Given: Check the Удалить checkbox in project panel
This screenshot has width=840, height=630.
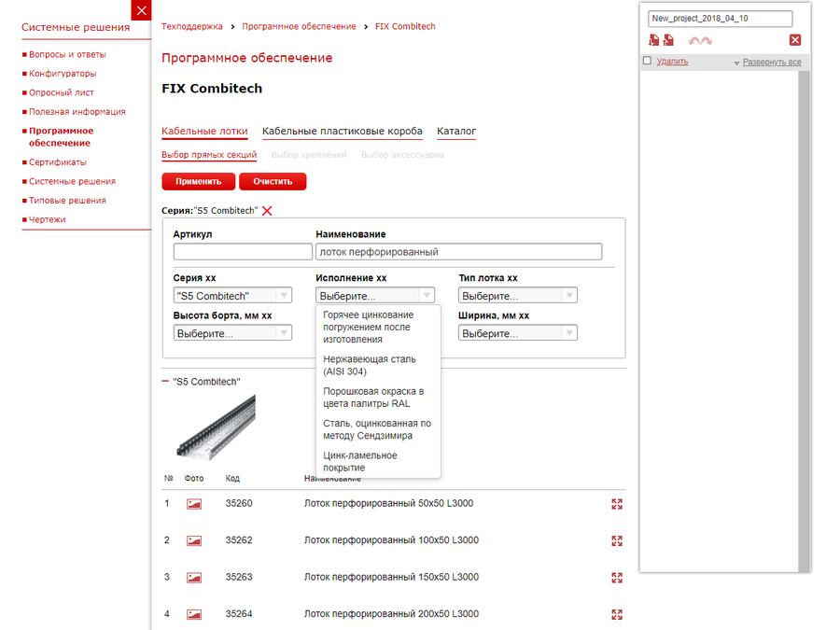Looking at the screenshot, I should [x=646, y=58].
